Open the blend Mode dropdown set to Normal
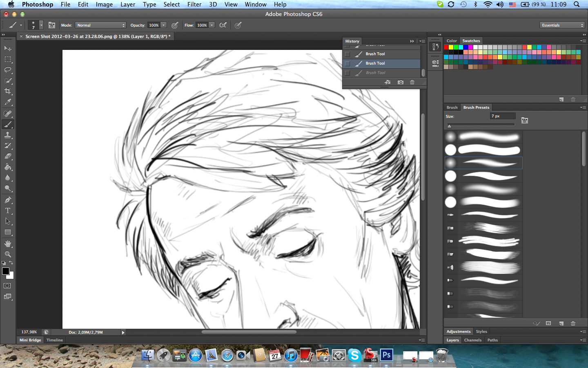This screenshot has height=368, width=588. (100, 25)
